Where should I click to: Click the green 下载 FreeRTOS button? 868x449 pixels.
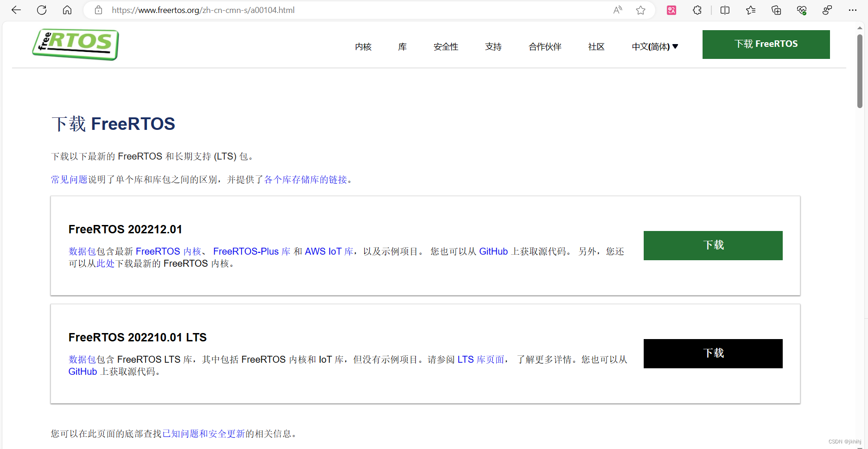(766, 44)
